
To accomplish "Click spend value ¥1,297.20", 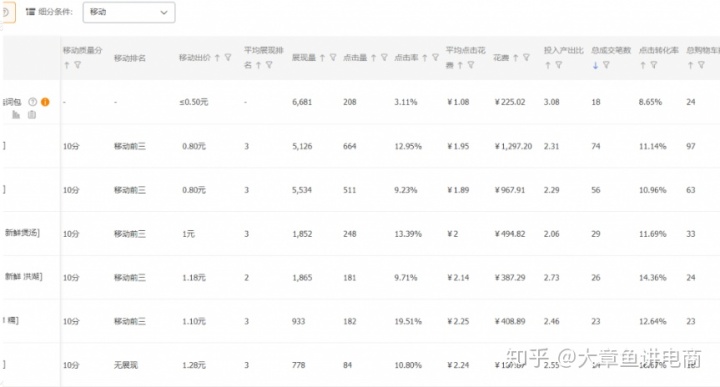I will tap(513, 146).
